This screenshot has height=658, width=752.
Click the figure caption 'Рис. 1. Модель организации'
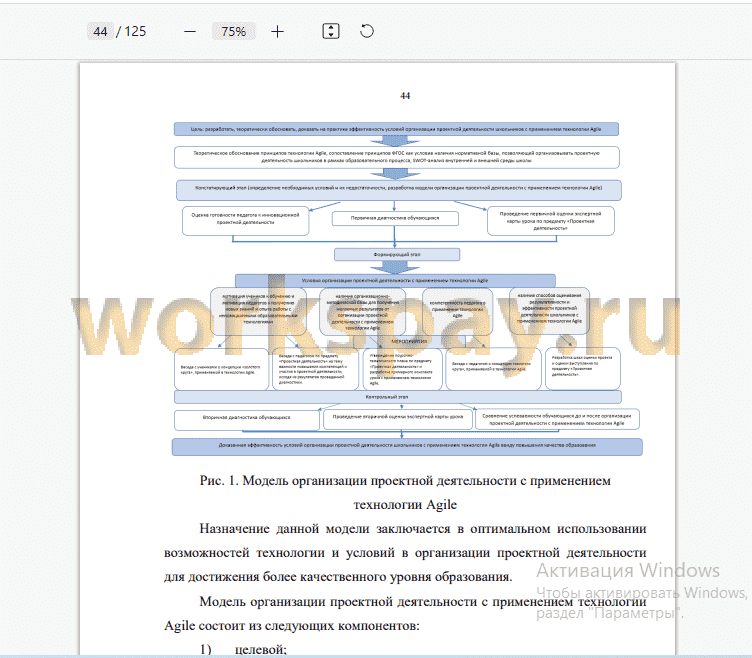pos(405,481)
